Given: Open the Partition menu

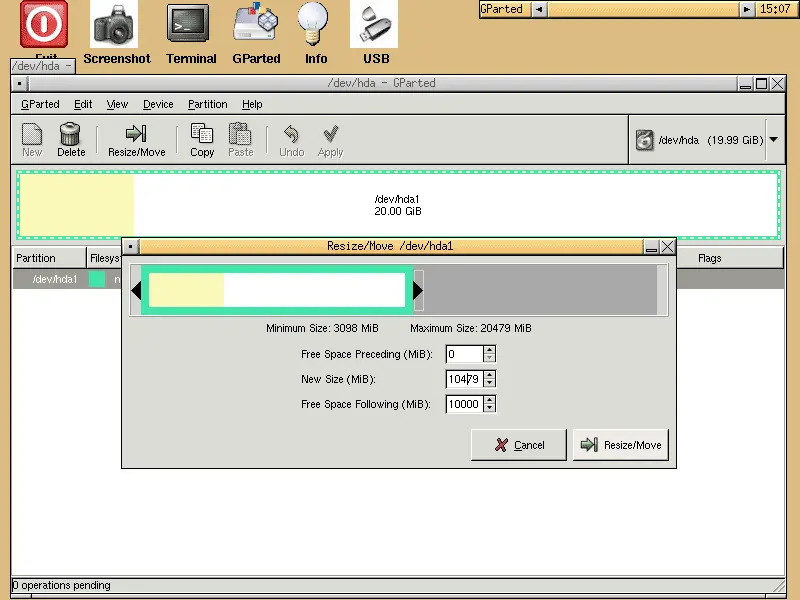Looking at the screenshot, I should tap(207, 104).
